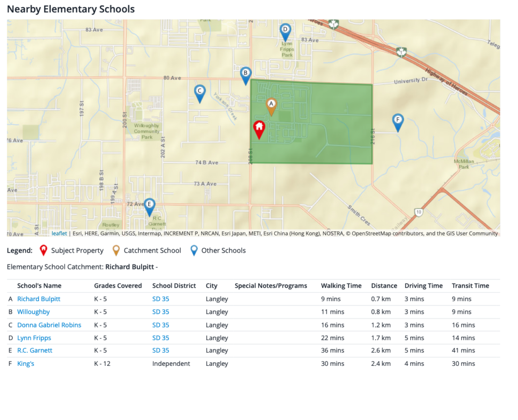Open the Richard Bulpitt school link
The image size is (518, 420).
click(38, 299)
